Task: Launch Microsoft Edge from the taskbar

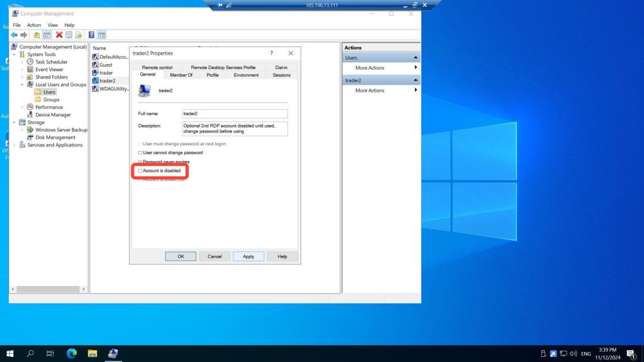Action: (71, 354)
